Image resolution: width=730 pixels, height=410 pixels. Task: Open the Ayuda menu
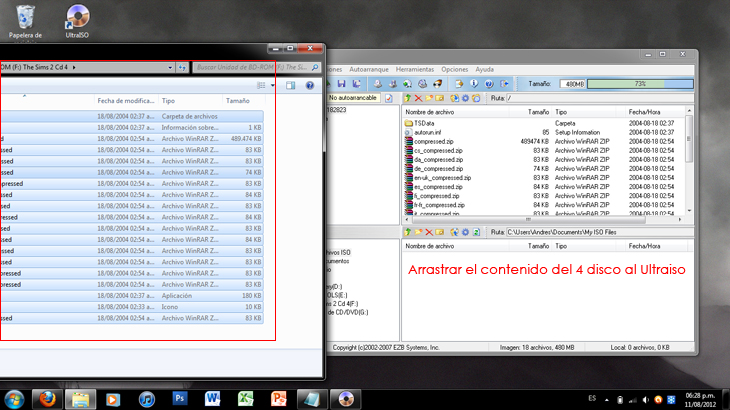tap(484, 69)
